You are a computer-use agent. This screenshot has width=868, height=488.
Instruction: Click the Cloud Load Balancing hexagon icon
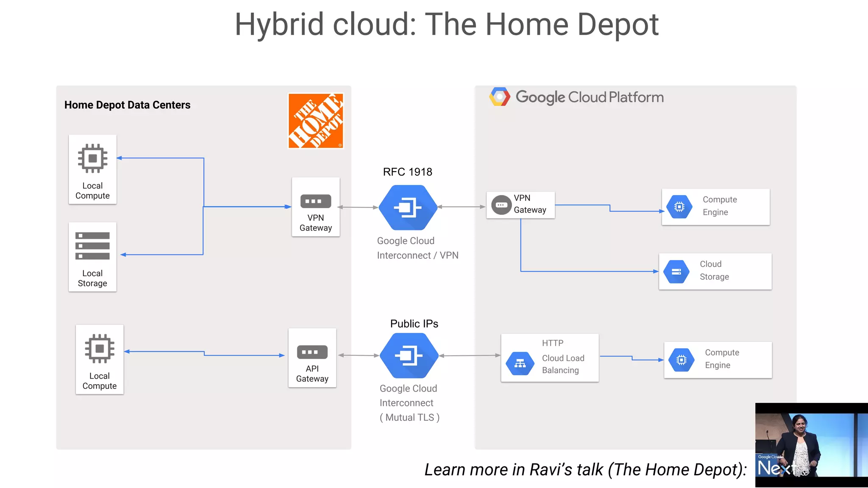coord(520,363)
